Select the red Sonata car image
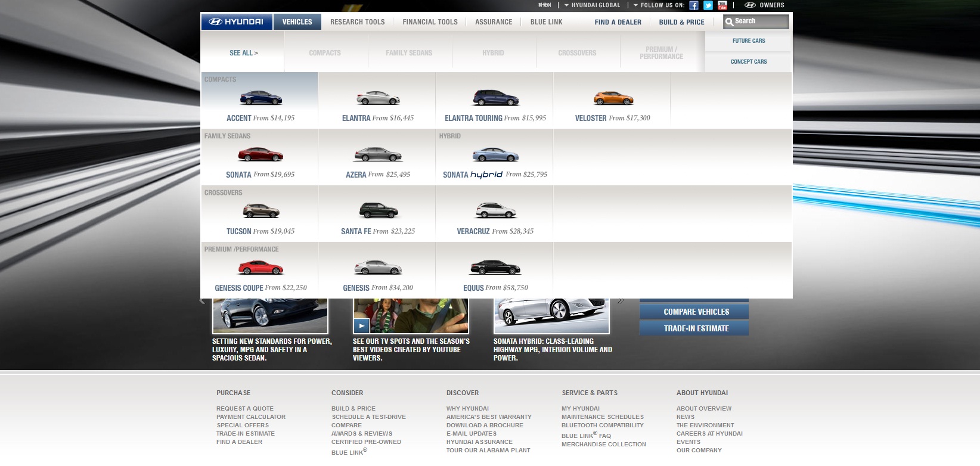This screenshot has height=466, width=980. 260,154
